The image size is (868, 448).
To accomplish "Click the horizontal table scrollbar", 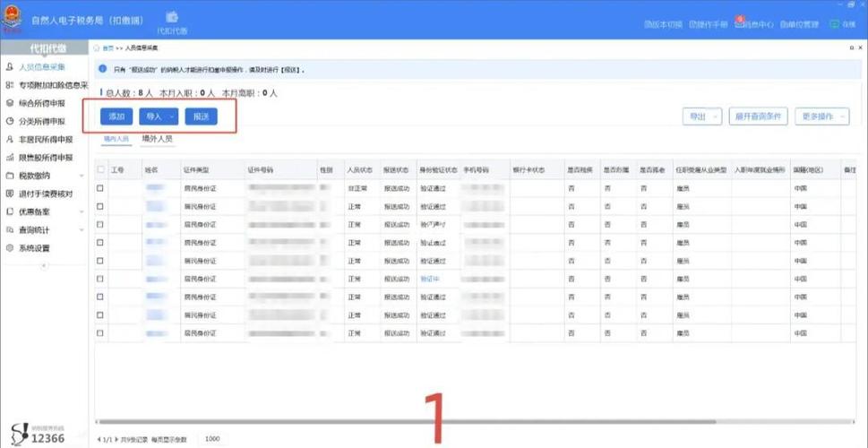I will click(x=407, y=422).
